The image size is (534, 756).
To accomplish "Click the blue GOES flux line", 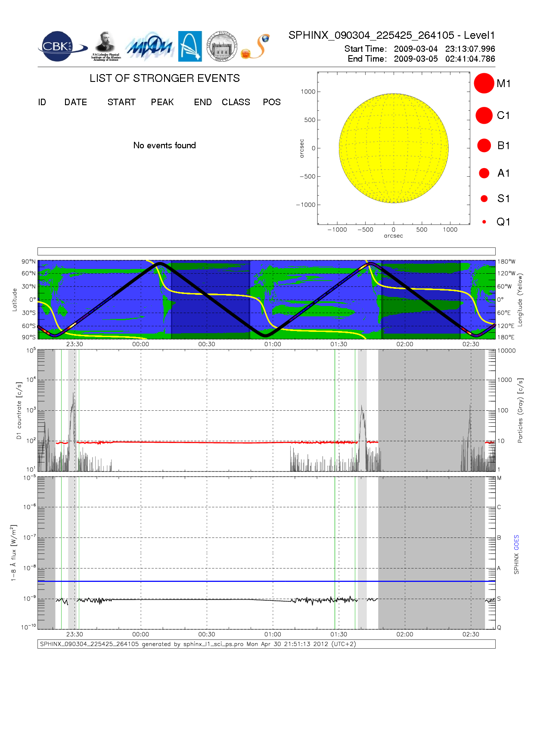I will (267, 581).
